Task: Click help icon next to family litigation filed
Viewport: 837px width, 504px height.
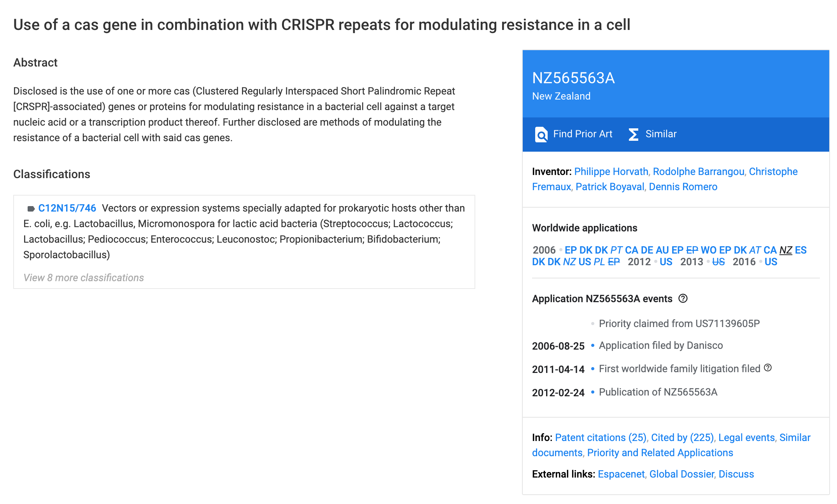Action: point(768,367)
